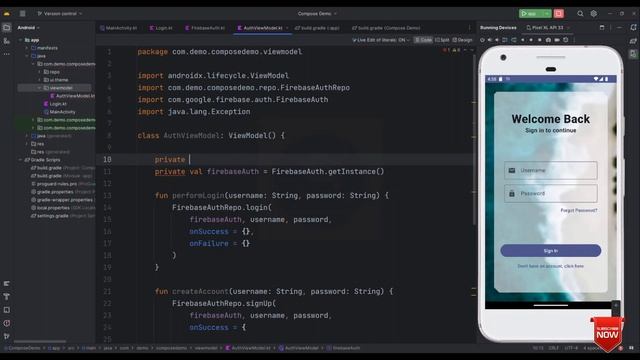
Task: Click the editor vertical scrollbar
Action: [x=474, y=139]
